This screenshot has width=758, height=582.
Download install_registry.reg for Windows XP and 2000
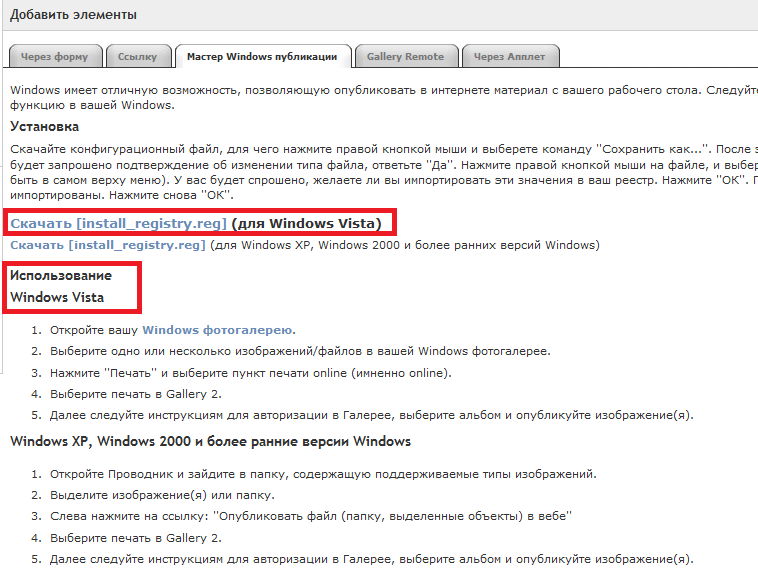108,245
